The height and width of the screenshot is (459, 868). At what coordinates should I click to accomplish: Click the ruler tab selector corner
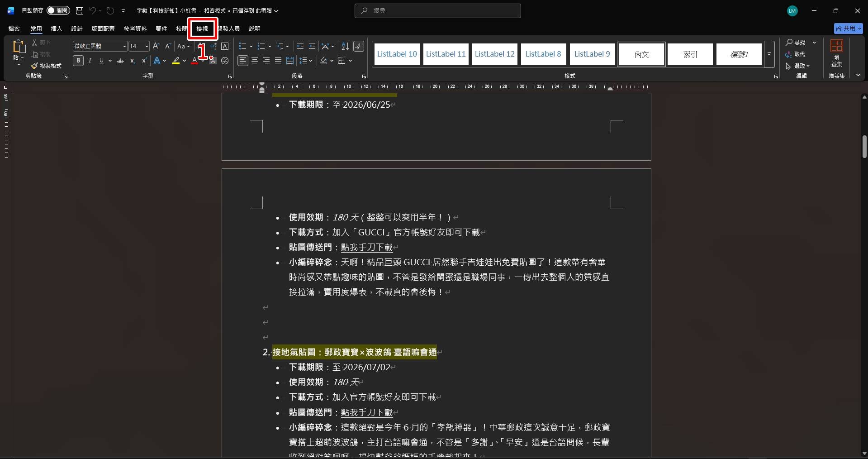coord(5,87)
